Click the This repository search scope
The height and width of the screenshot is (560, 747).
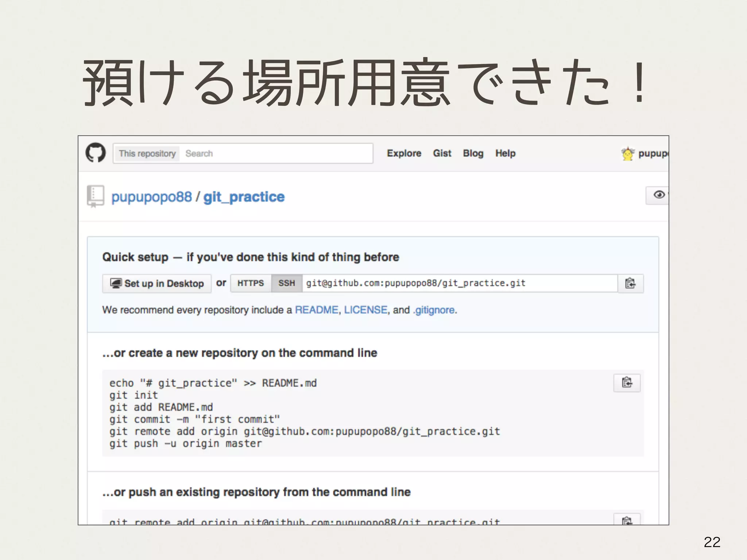click(147, 153)
